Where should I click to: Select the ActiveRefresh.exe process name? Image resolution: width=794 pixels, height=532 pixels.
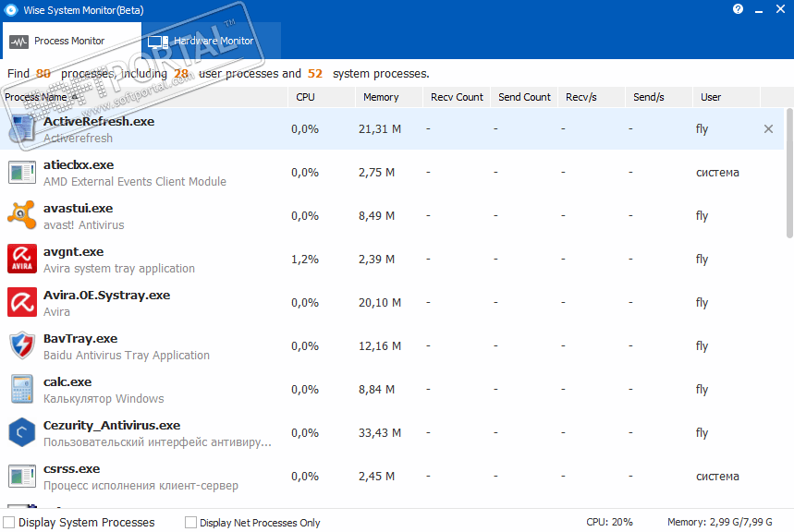pos(99,122)
